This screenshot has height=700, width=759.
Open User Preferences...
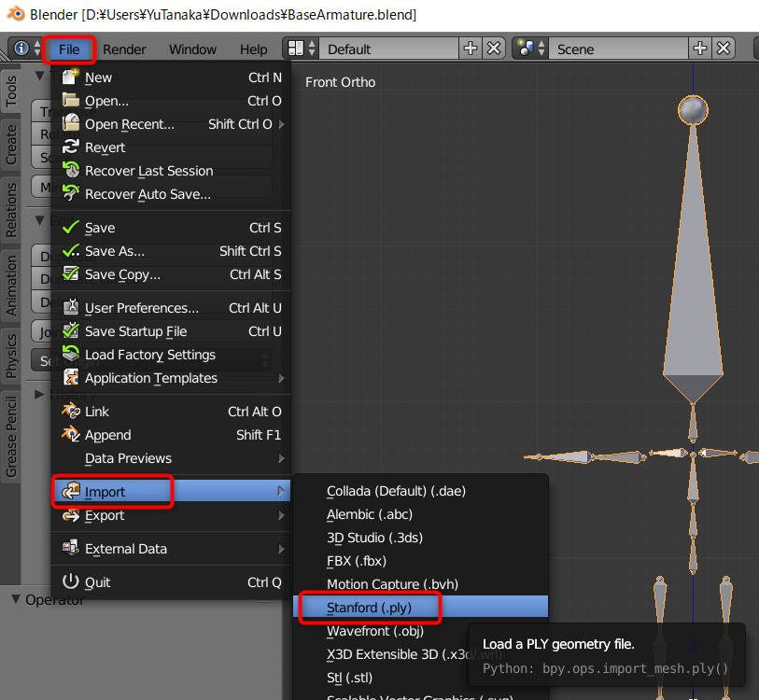[171, 308]
